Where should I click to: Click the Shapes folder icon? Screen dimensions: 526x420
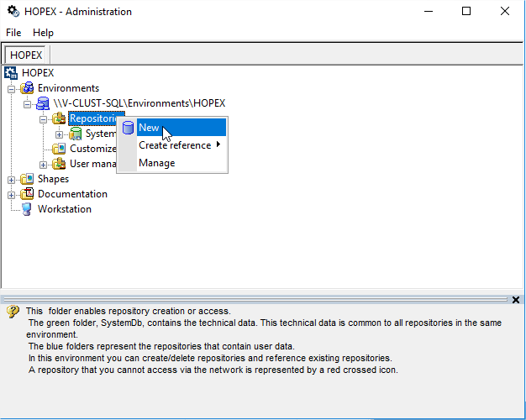[28, 179]
